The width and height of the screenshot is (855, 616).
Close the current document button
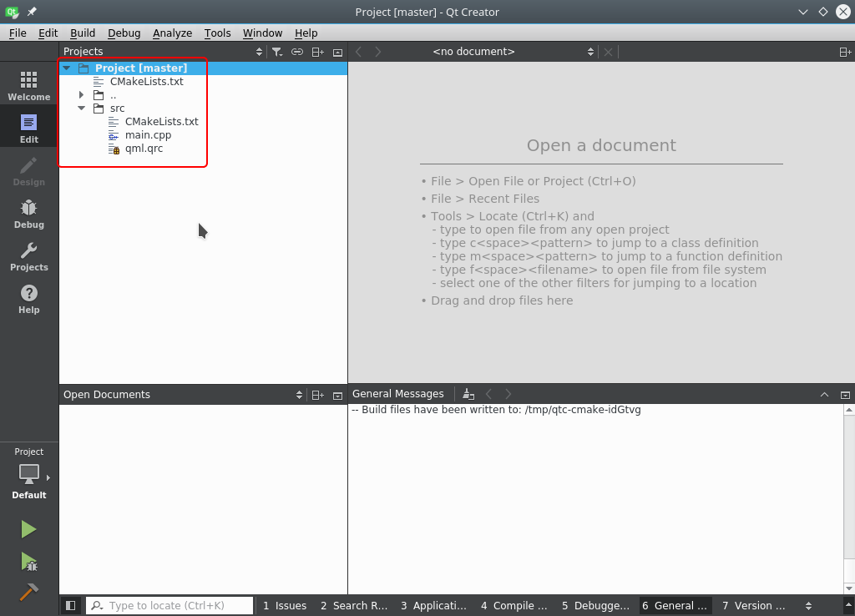[608, 52]
